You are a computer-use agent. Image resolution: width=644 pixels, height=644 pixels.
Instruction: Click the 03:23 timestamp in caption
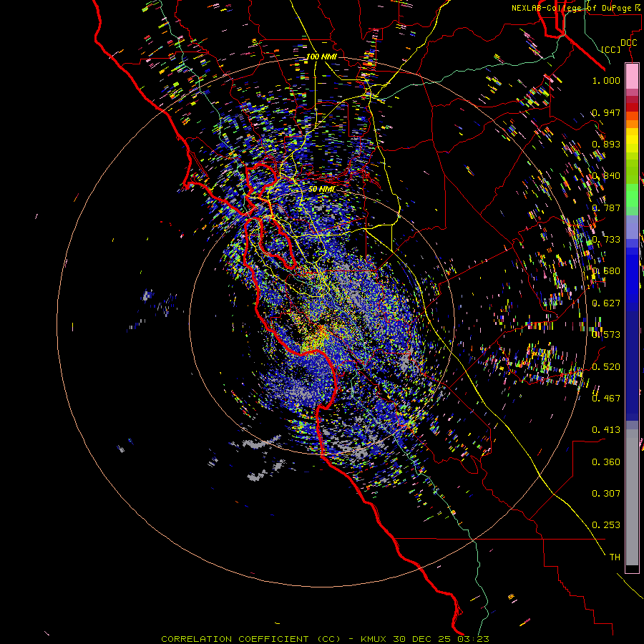point(472,639)
